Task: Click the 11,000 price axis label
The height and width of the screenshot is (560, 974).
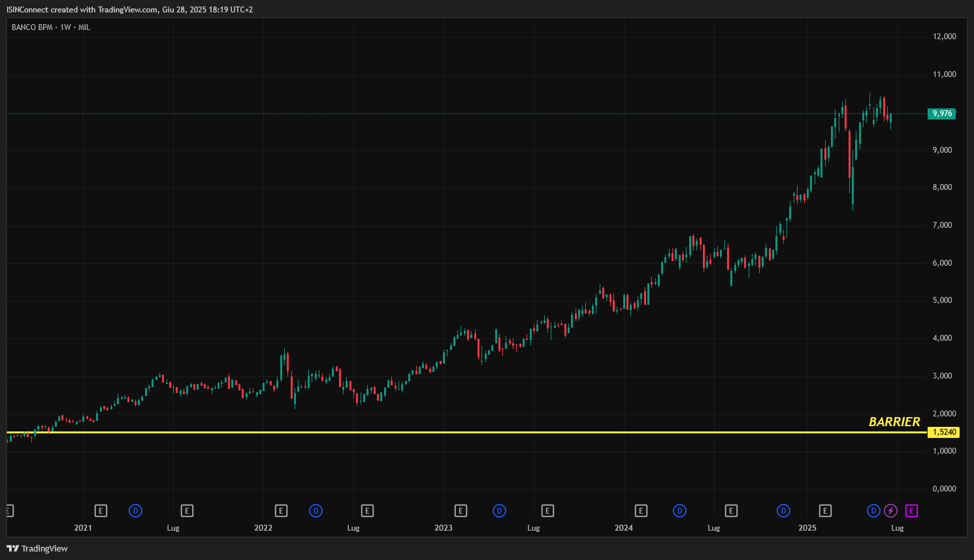Action: pos(944,74)
